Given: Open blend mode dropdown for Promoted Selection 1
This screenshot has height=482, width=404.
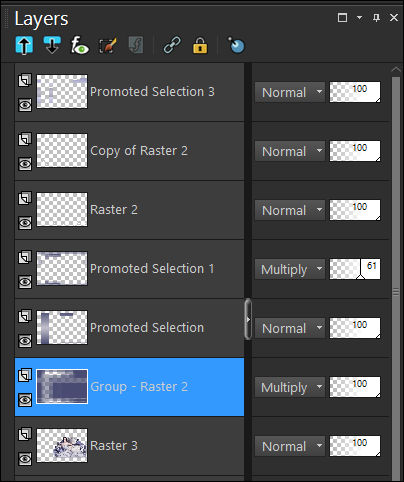Looking at the screenshot, I should coord(290,269).
